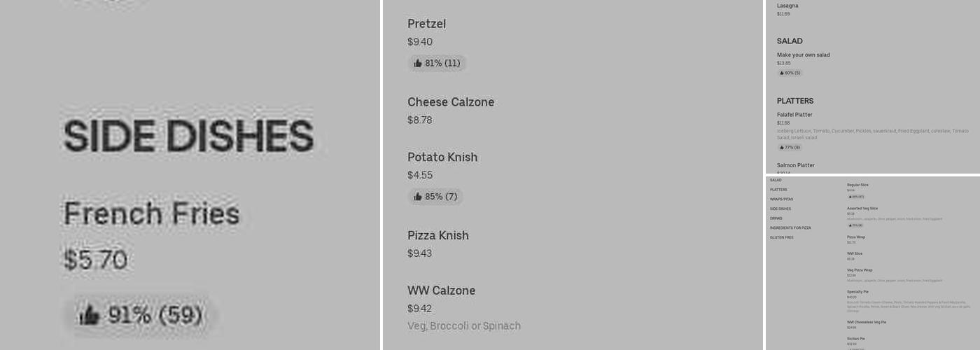Choose the WW Calzone item
This screenshot has width=980, height=350.
(441, 290)
